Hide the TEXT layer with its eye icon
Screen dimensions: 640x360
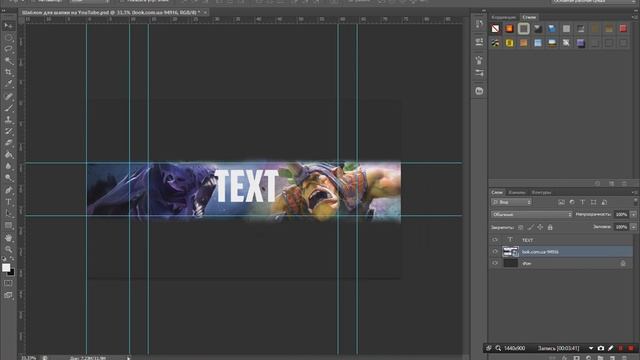495,240
